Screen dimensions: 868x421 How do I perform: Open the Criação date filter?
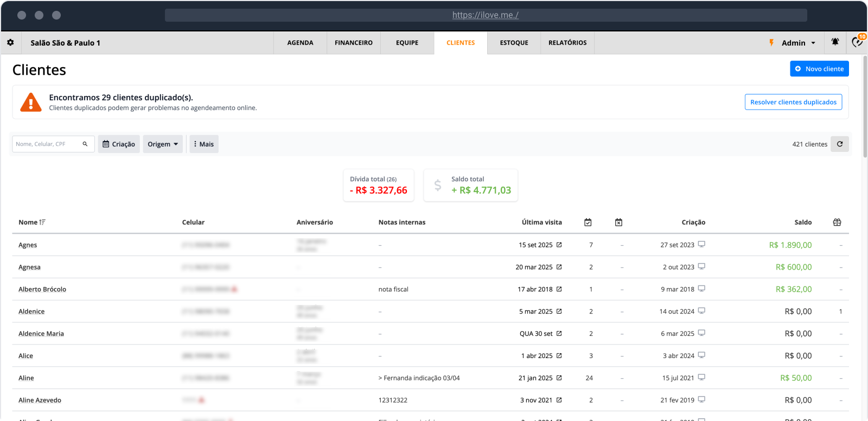pos(119,144)
